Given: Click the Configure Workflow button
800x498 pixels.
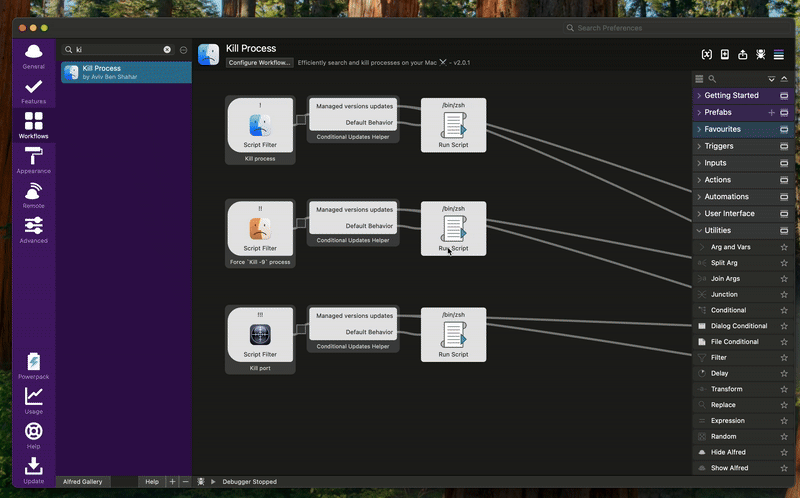Looking at the screenshot, I should coord(259,63).
